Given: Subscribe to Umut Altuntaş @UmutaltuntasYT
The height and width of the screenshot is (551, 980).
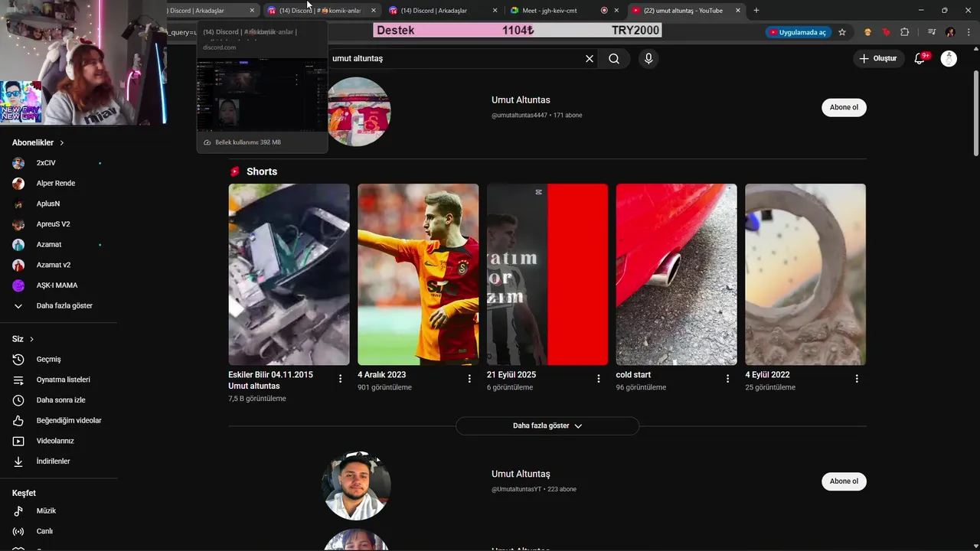Looking at the screenshot, I should tap(844, 481).
